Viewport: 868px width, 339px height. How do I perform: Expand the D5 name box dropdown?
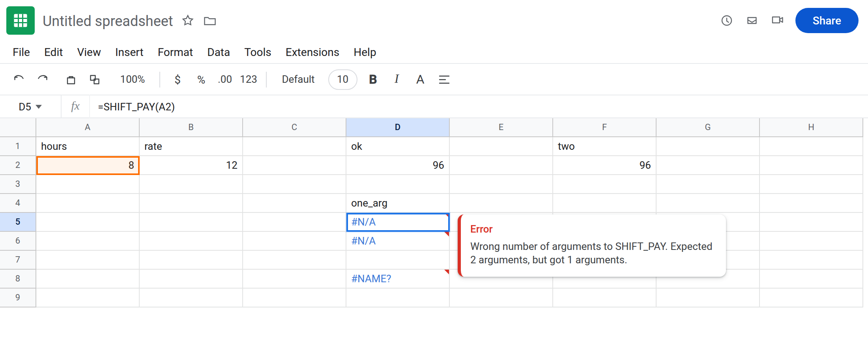point(39,107)
